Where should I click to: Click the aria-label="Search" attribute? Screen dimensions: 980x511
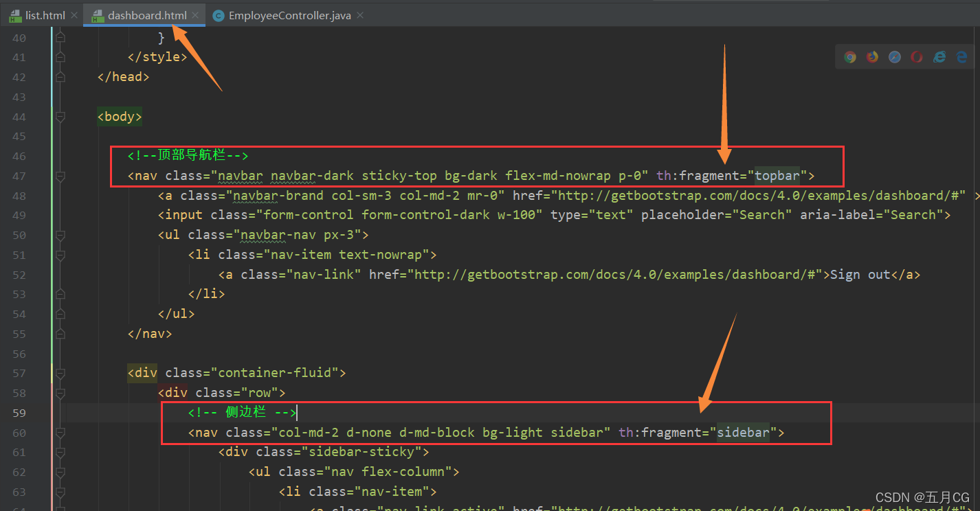coord(871,215)
